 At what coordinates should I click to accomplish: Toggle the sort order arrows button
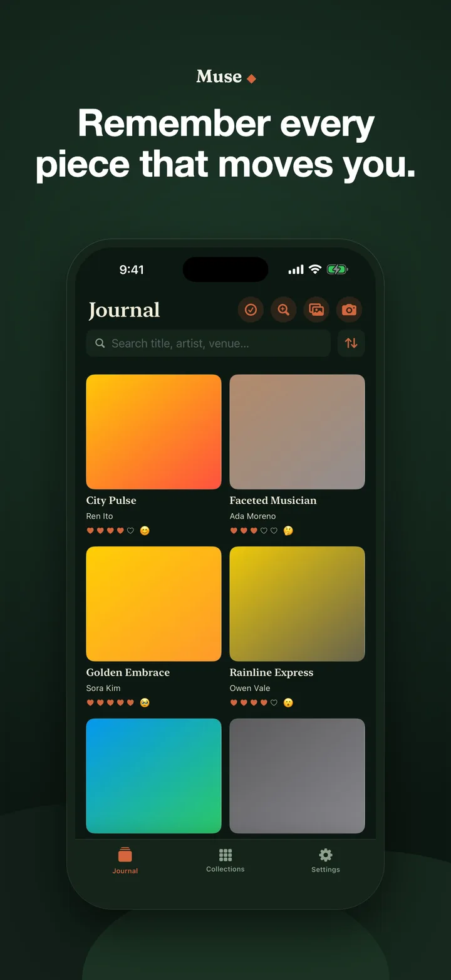point(351,343)
